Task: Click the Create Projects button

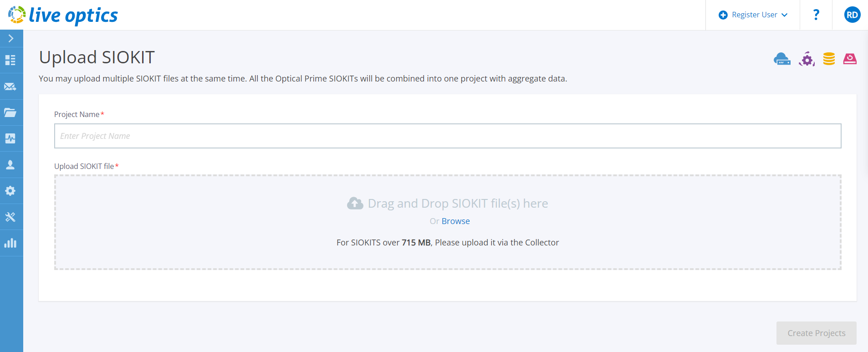Action: [x=816, y=333]
